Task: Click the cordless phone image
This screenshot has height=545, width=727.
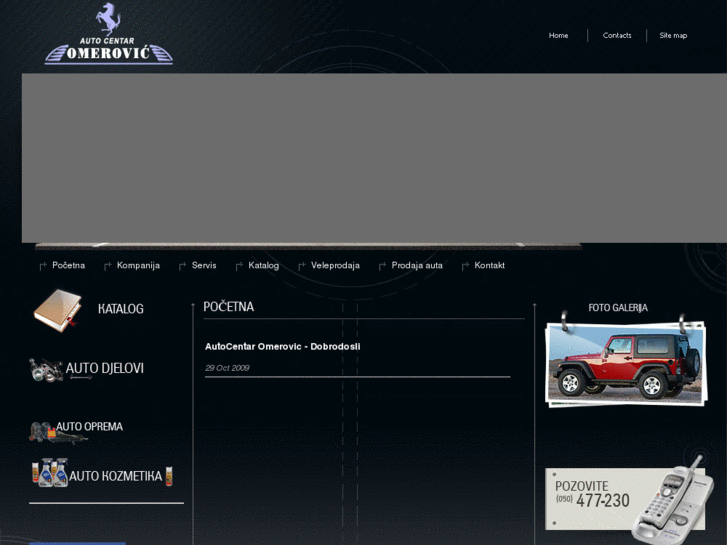Action: pos(672,501)
